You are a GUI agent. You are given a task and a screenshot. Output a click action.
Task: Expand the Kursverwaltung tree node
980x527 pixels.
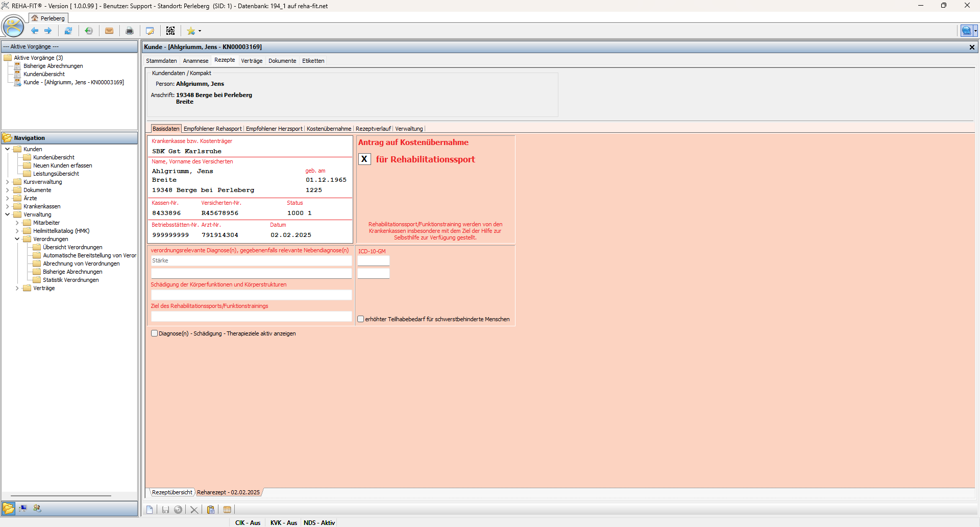[x=8, y=182]
